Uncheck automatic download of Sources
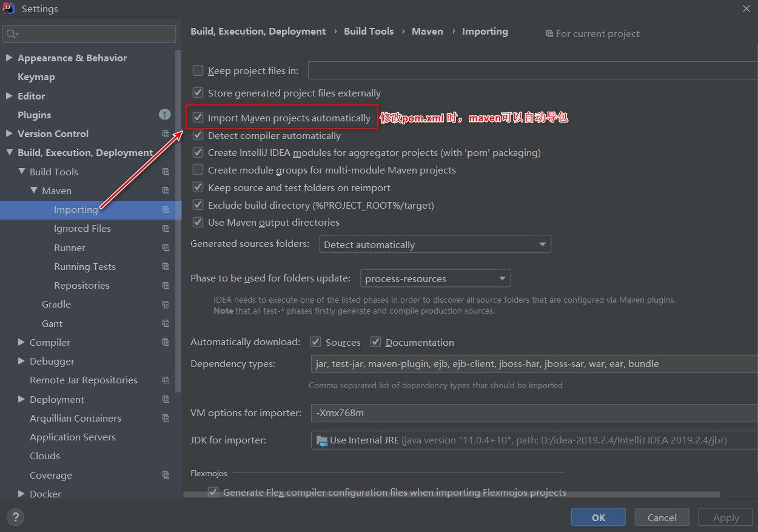 coord(315,342)
